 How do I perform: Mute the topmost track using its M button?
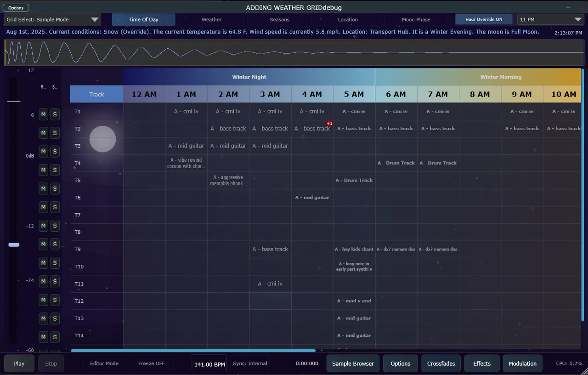coord(43,114)
